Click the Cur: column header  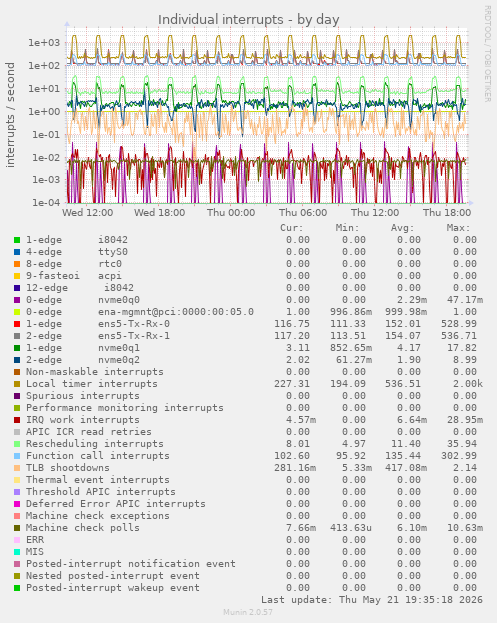point(292,228)
